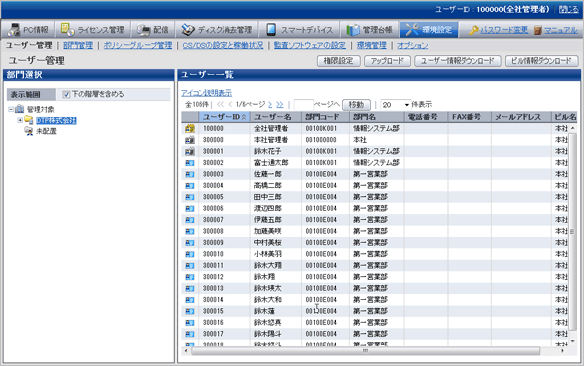Click user icon for row 300005
Viewport: 584px width, 366px height.
(190, 197)
